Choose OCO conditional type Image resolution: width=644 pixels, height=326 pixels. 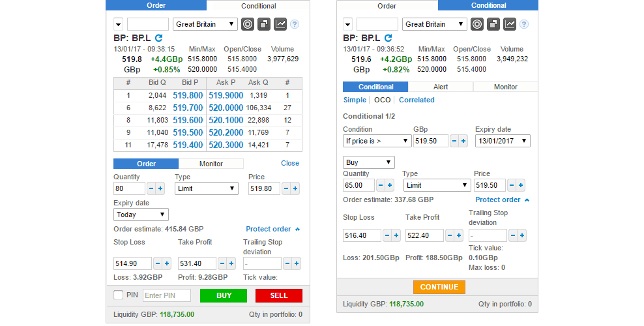coord(383,100)
